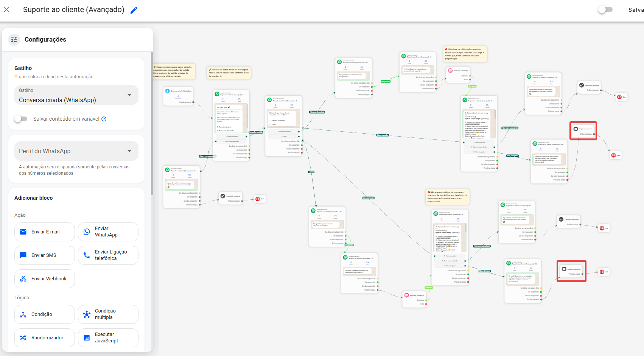Click the '1 - Número do pedido' option button
The width and height of the screenshot is (644, 356).
[x=283, y=131]
